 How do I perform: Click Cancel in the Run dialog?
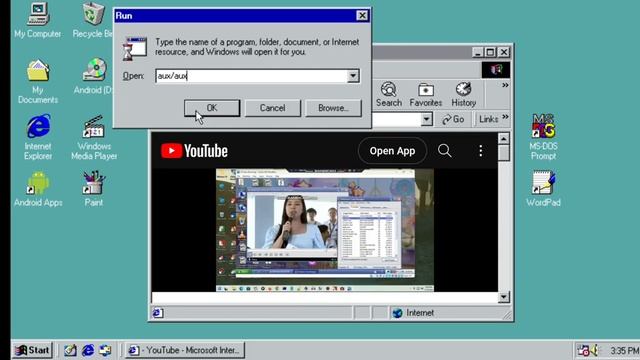click(273, 108)
